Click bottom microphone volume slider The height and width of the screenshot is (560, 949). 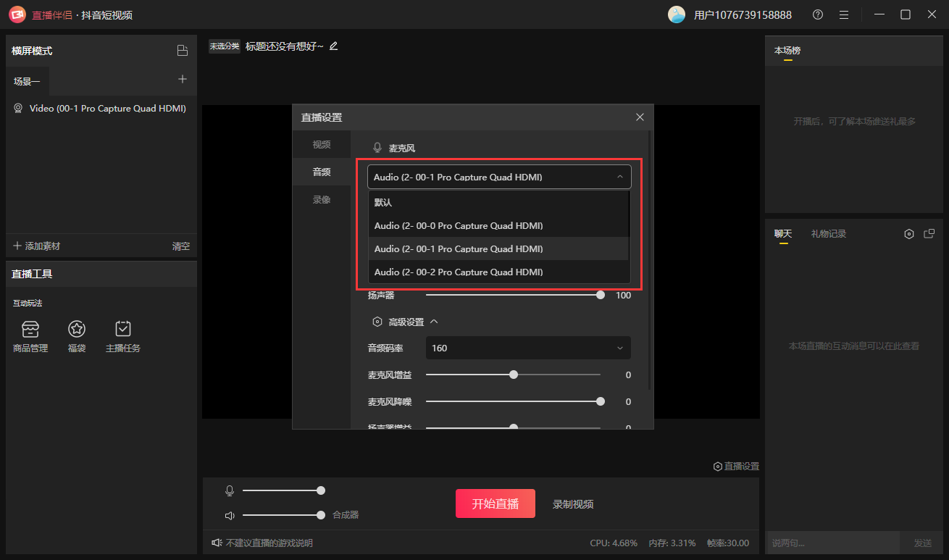[283, 490]
